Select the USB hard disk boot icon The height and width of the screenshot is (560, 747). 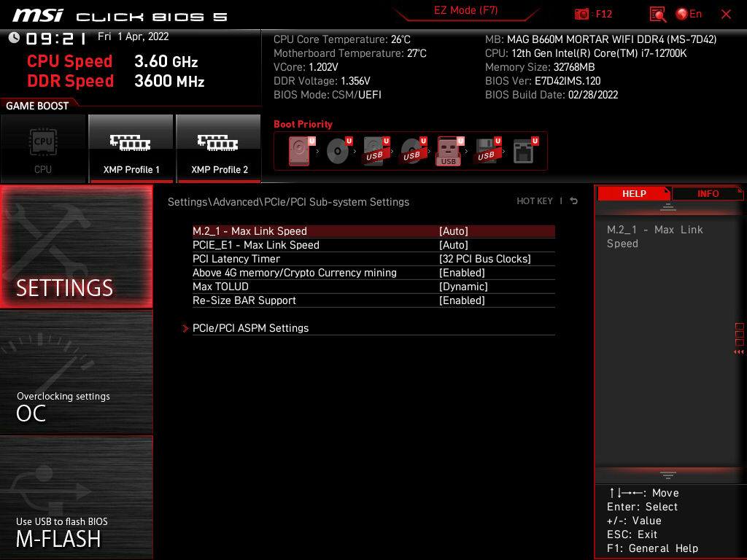[376, 151]
